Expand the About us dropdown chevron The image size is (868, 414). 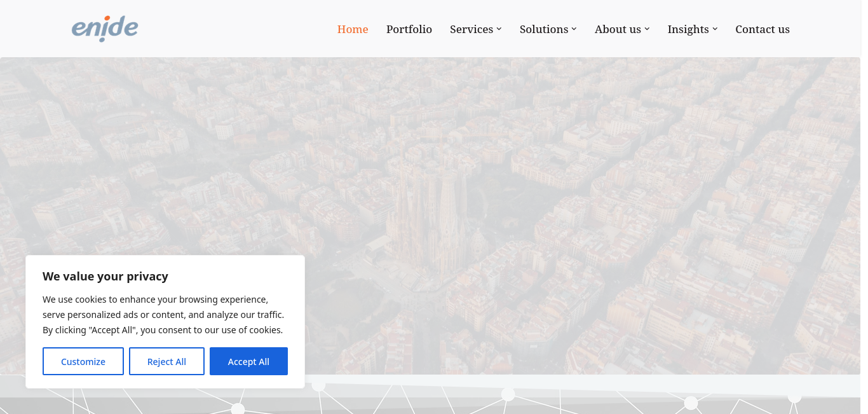coord(647,29)
